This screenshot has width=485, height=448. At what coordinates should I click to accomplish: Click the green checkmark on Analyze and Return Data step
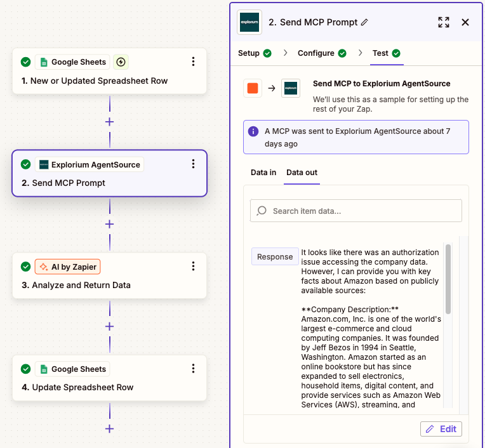tap(25, 267)
